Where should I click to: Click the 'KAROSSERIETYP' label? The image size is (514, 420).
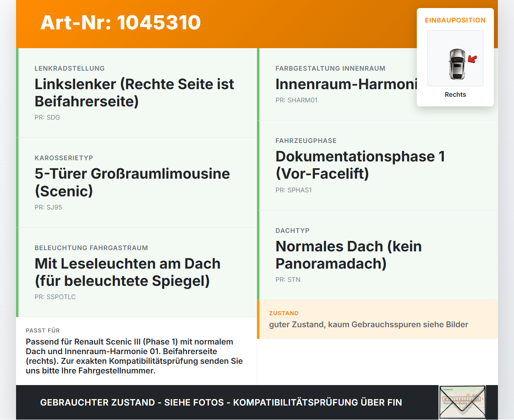pos(64,158)
